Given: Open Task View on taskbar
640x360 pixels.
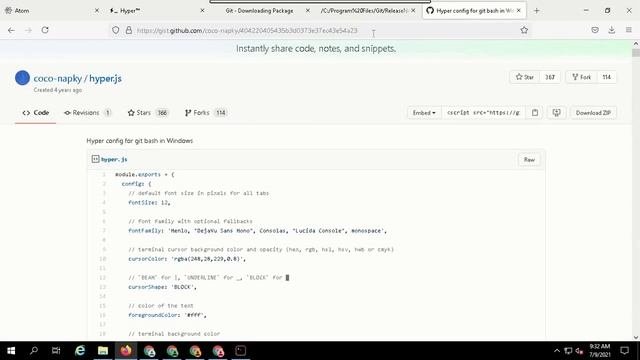Looking at the screenshot, I should pos(56,351).
